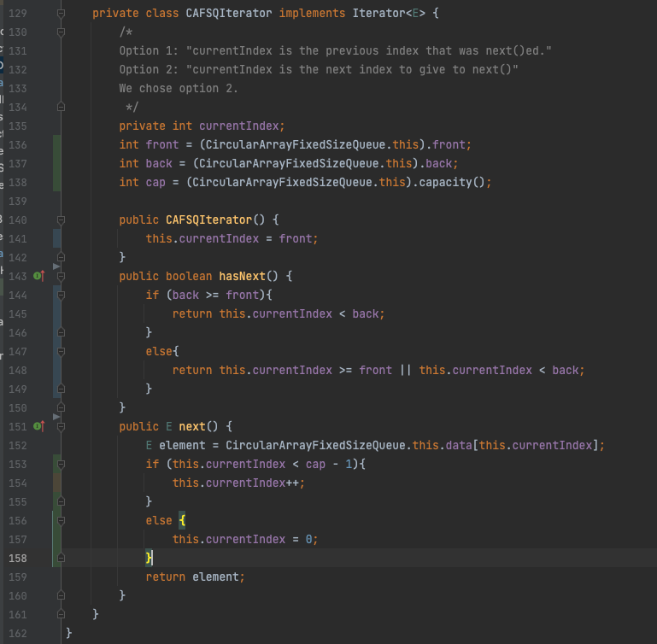This screenshot has height=644, width=657.
Task: Click green change marker at line 157
Action: (56, 539)
